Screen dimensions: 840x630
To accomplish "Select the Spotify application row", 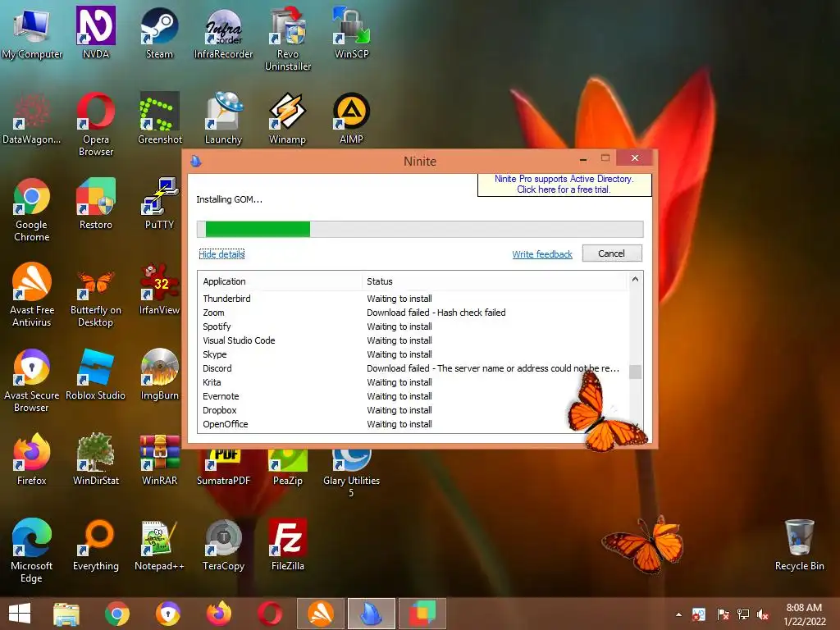I will (x=413, y=326).
